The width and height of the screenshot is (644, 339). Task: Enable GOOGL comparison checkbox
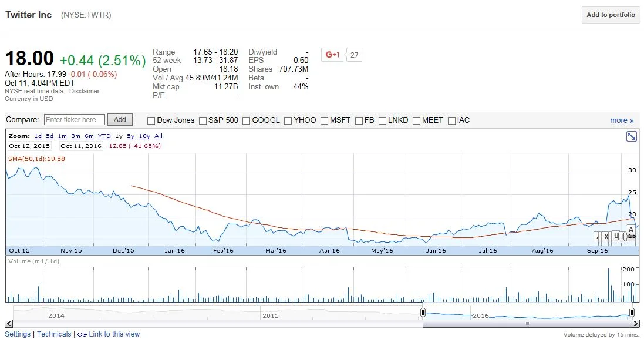tap(246, 120)
